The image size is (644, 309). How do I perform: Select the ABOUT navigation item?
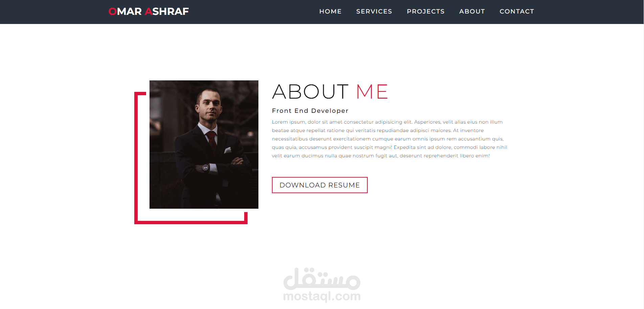pos(472,11)
